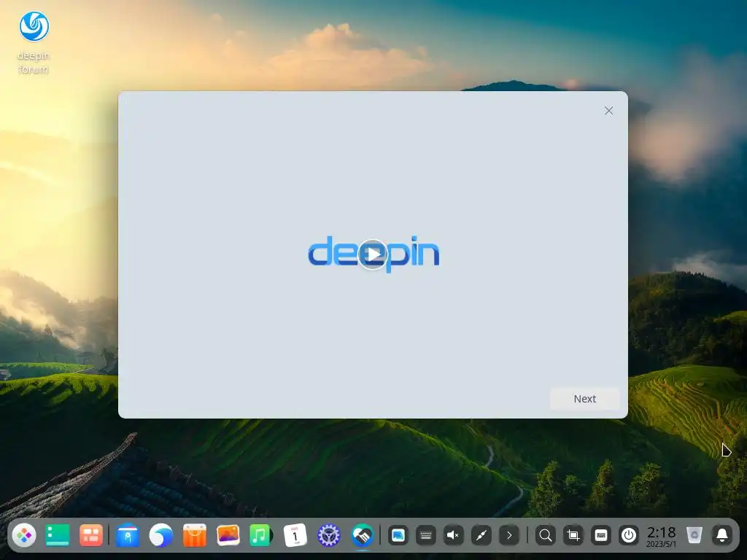Start the screenshot capture tool in the dock
The height and width of the screenshot is (560, 747).
573,536
